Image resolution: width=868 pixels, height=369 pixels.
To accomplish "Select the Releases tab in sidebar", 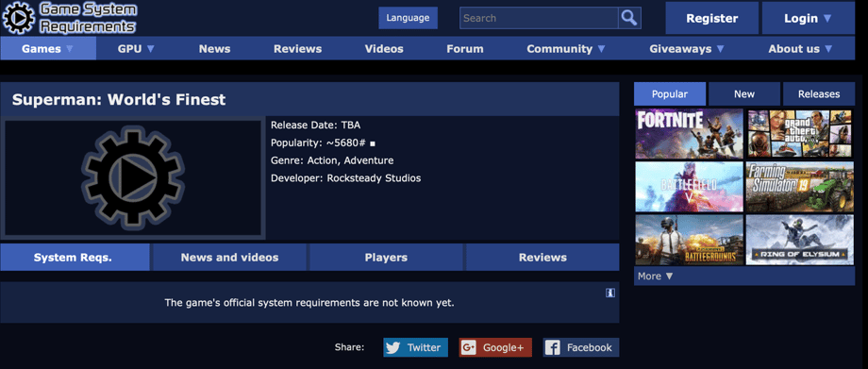I will point(819,94).
